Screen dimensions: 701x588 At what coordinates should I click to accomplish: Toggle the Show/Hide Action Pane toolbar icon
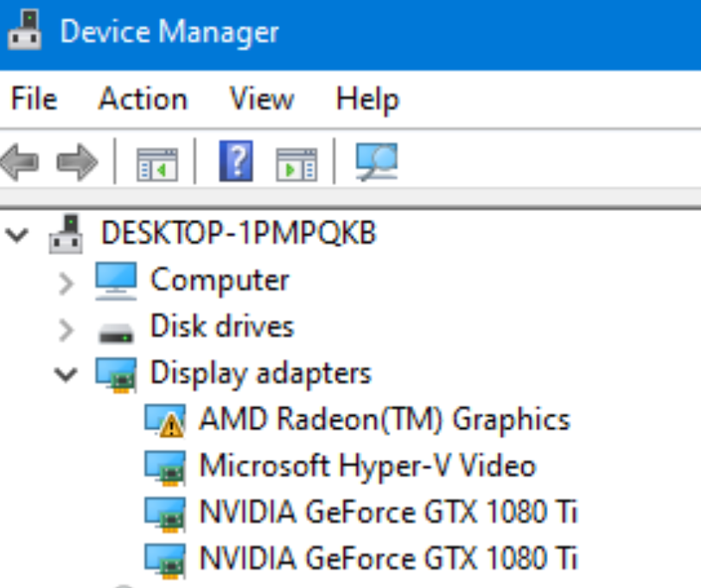coord(296,162)
